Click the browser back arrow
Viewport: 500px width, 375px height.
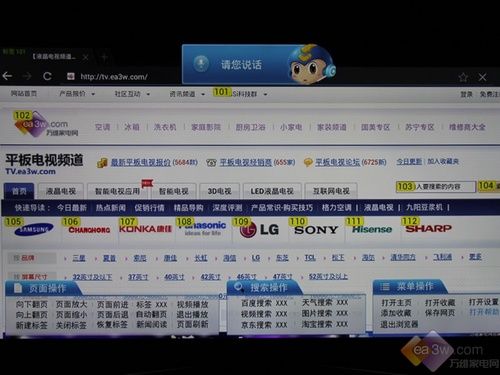(x=7, y=76)
